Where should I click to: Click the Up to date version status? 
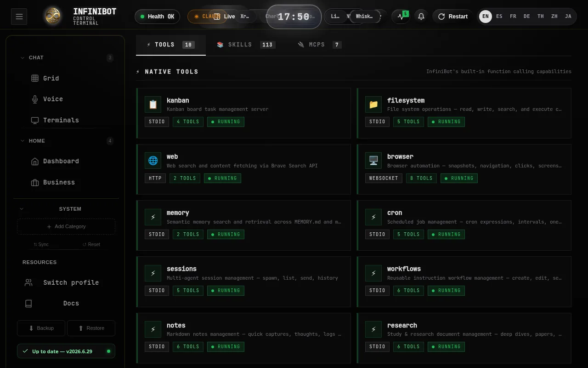click(66, 351)
